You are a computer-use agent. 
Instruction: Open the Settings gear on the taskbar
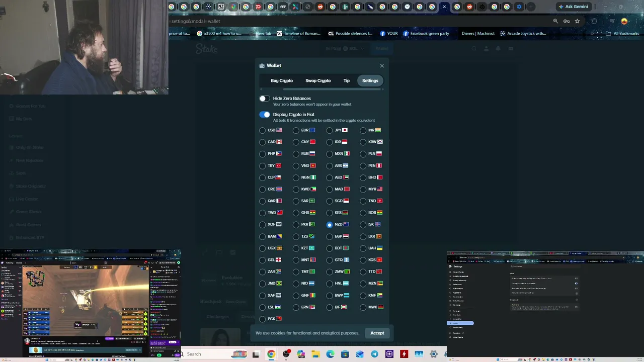tap(433, 354)
